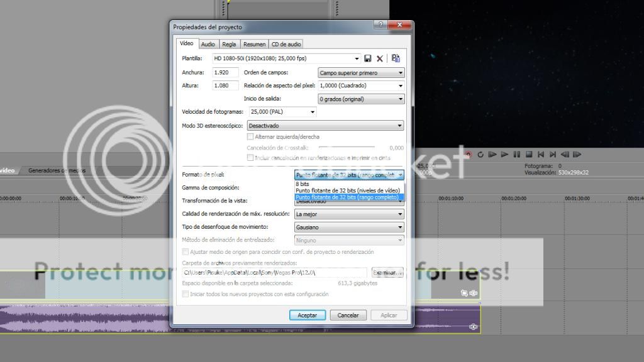Open Calidad de renderización dropdown

pos(349,214)
